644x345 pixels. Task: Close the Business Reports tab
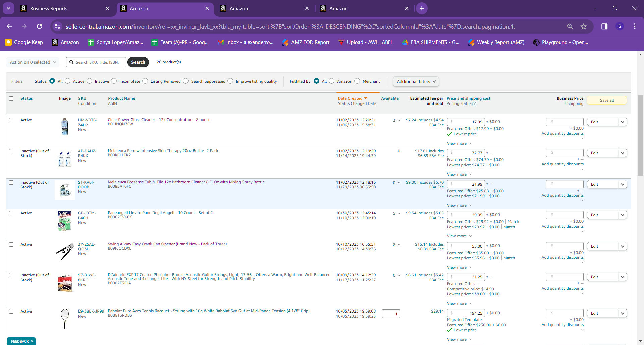click(107, 8)
